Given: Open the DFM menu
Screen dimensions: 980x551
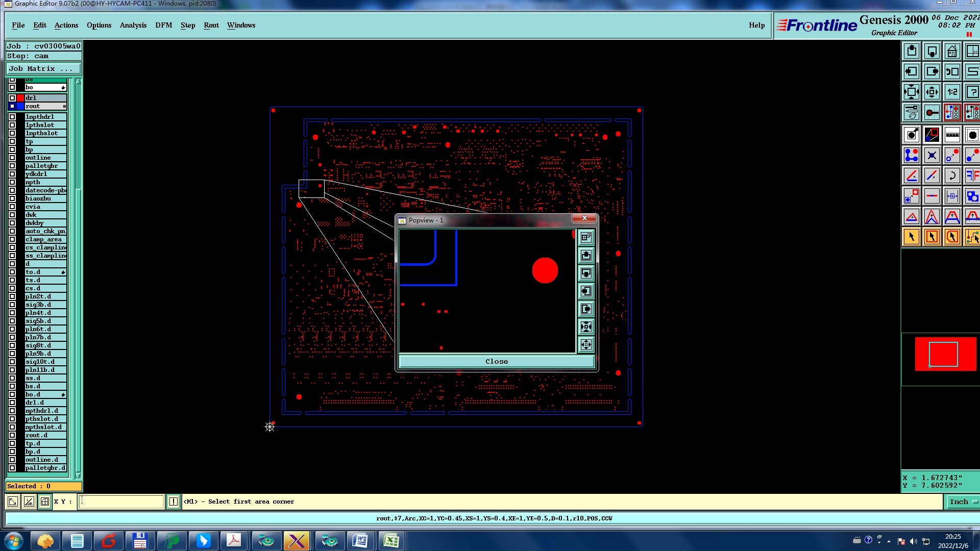Looking at the screenshot, I should point(163,25).
